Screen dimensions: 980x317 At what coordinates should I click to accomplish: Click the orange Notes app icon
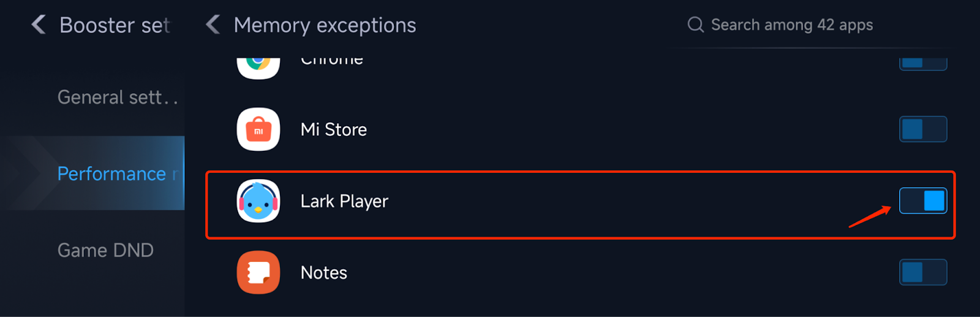click(x=258, y=272)
